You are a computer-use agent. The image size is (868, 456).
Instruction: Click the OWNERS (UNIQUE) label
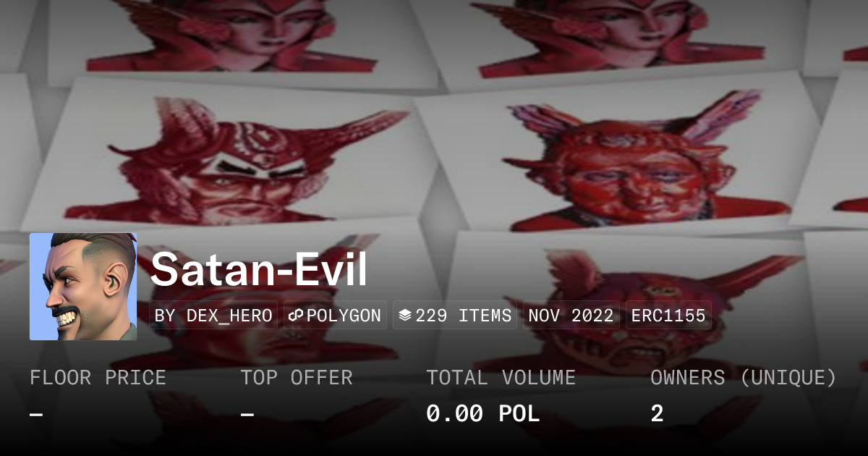click(x=744, y=378)
